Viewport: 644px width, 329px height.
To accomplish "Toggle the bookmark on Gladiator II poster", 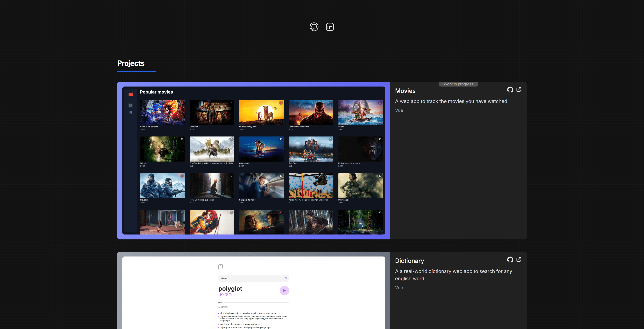I will (231, 103).
